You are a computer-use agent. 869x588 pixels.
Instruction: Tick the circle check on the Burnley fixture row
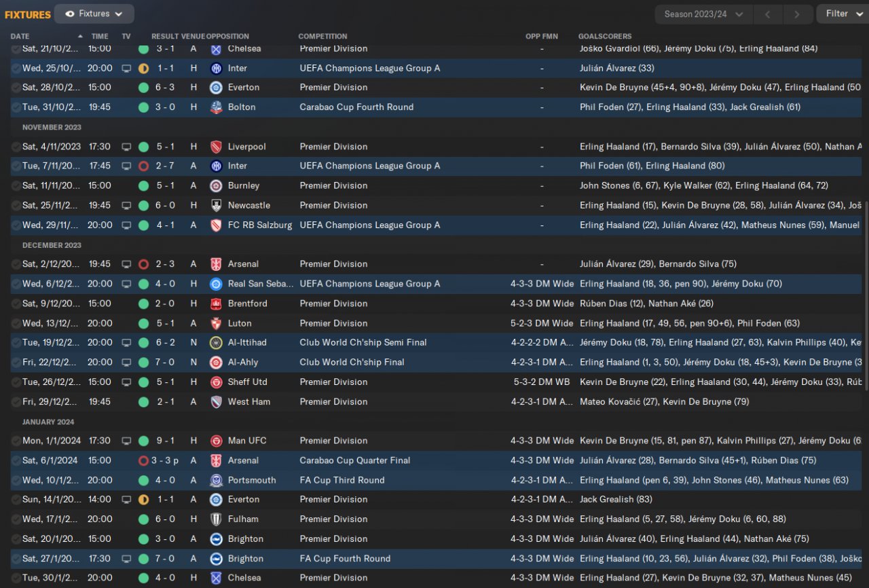(16, 185)
